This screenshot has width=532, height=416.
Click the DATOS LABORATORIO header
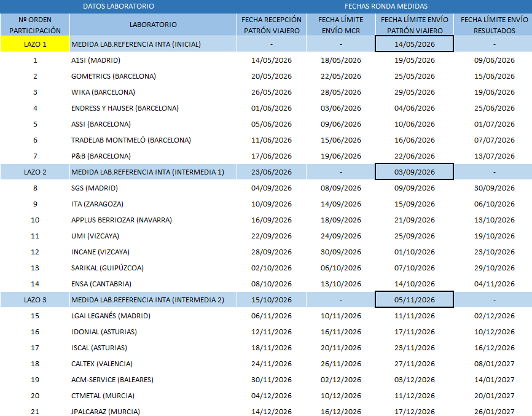(119, 6)
